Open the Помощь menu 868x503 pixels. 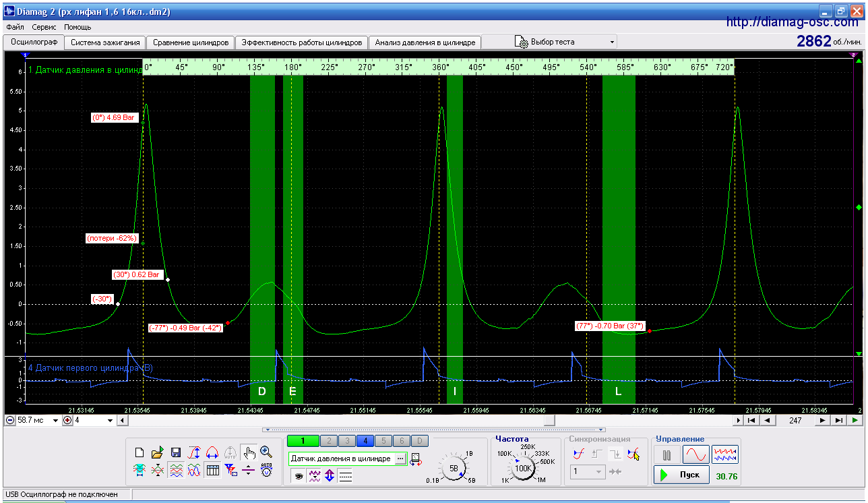(x=77, y=27)
